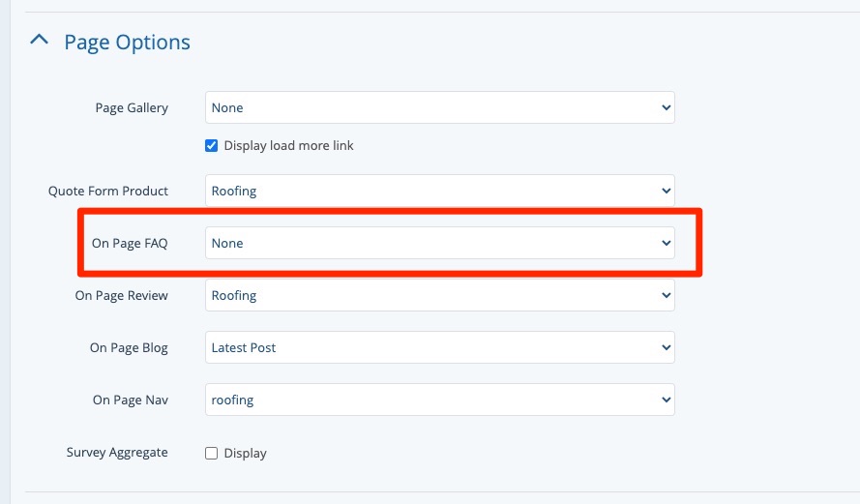Click the arrow on On Page Review select
This screenshot has width=860, height=504.
(666, 295)
